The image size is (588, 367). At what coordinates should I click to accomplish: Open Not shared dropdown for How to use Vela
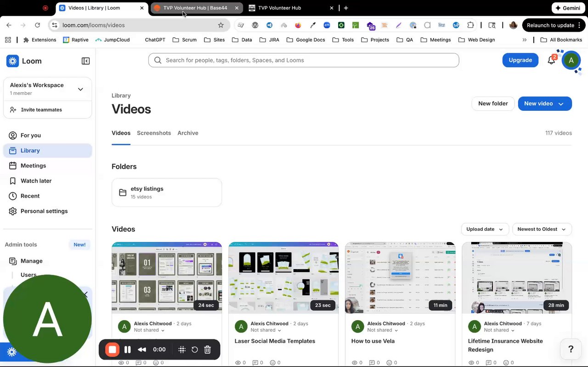[383, 330]
